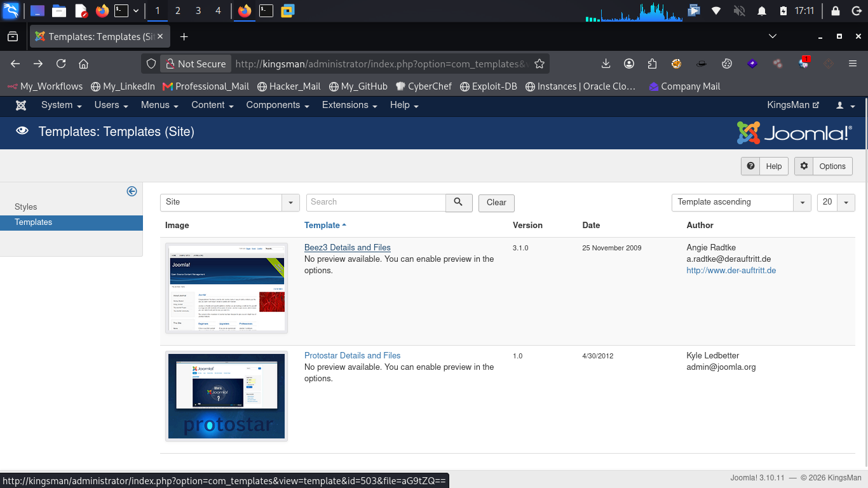Expand the Template ascending sort dropdown

coord(741,202)
